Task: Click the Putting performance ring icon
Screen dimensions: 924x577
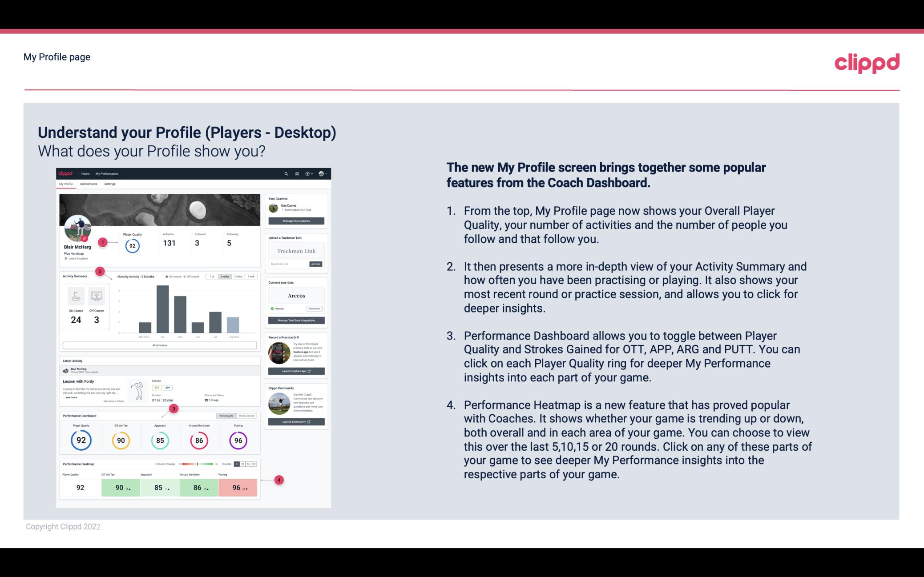Action: 238,440
